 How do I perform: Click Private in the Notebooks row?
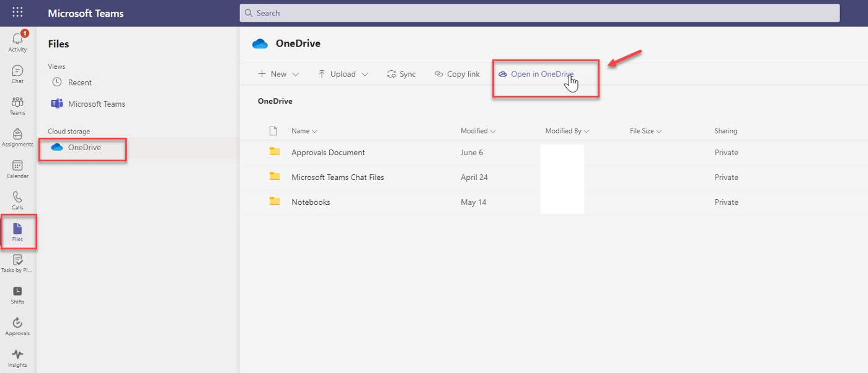(726, 202)
